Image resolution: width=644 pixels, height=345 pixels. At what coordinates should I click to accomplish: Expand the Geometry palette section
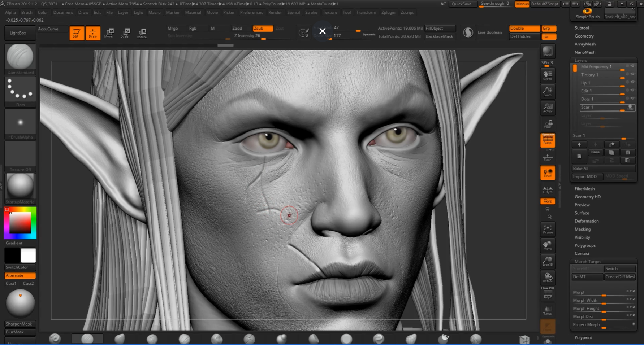(x=584, y=36)
